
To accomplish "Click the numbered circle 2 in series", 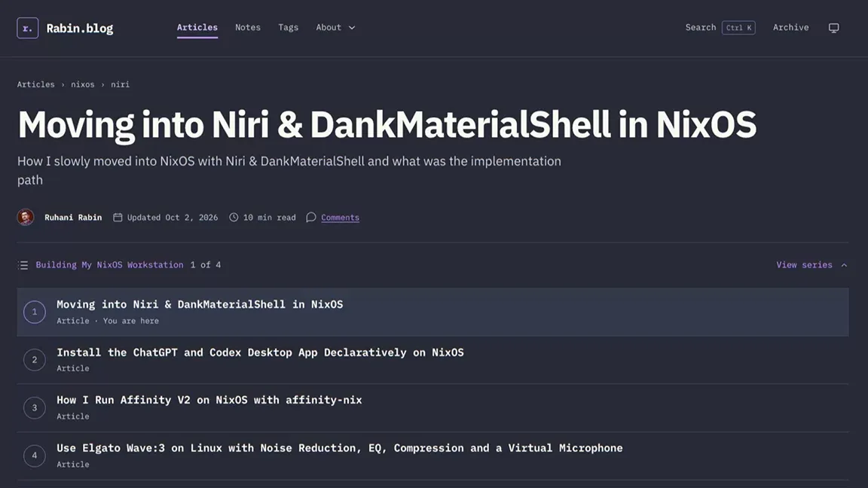I will coord(35,360).
